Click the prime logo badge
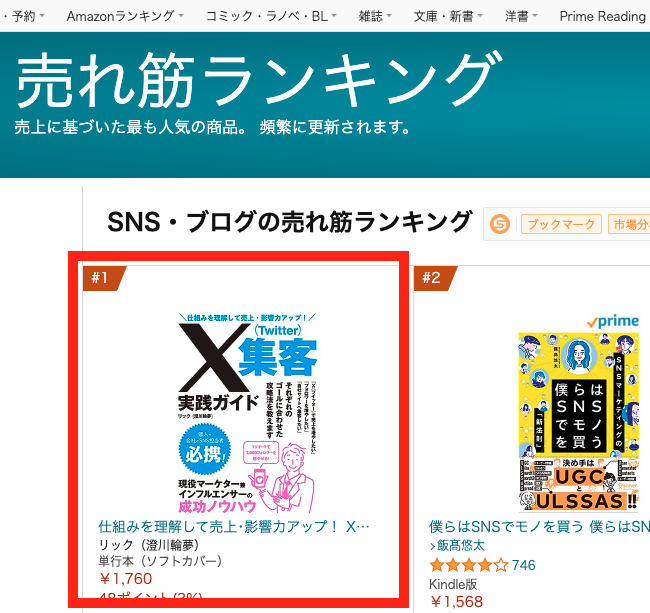Image resolution: width=650 pixels, height=613 pixels. [613, 321]
